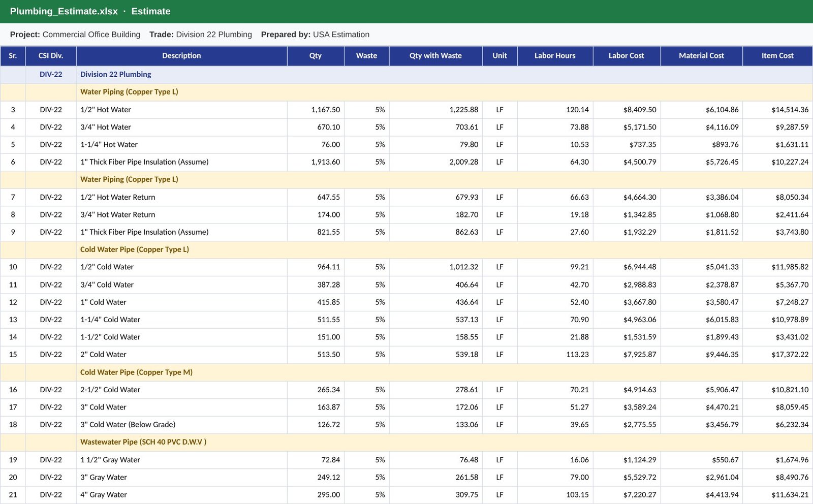The width and height of the screenshot is (813, 504).
Task: Click material cost $1,068.80
Action: point(701,215)
